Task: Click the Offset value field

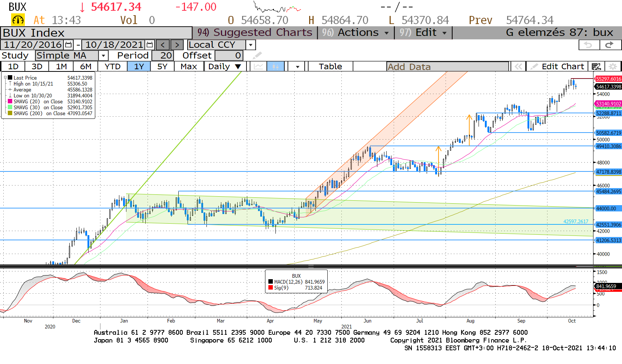Action: (229, 56)
